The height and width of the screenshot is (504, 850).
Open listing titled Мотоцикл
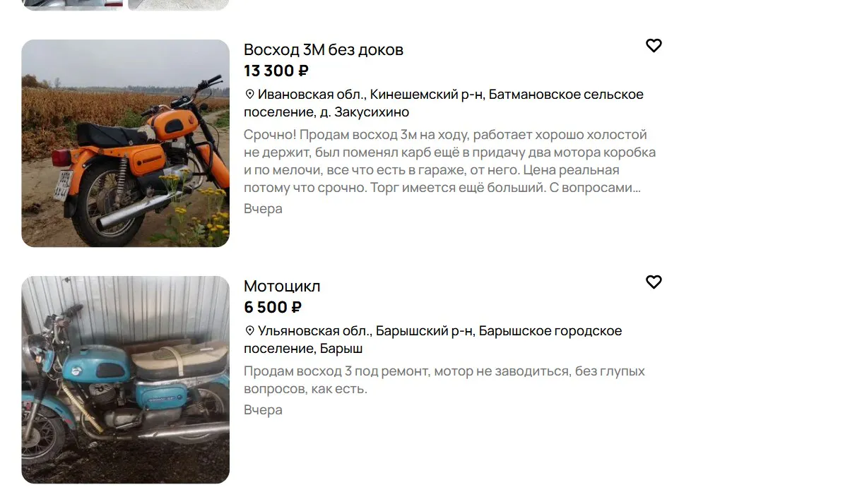point(282,286)
